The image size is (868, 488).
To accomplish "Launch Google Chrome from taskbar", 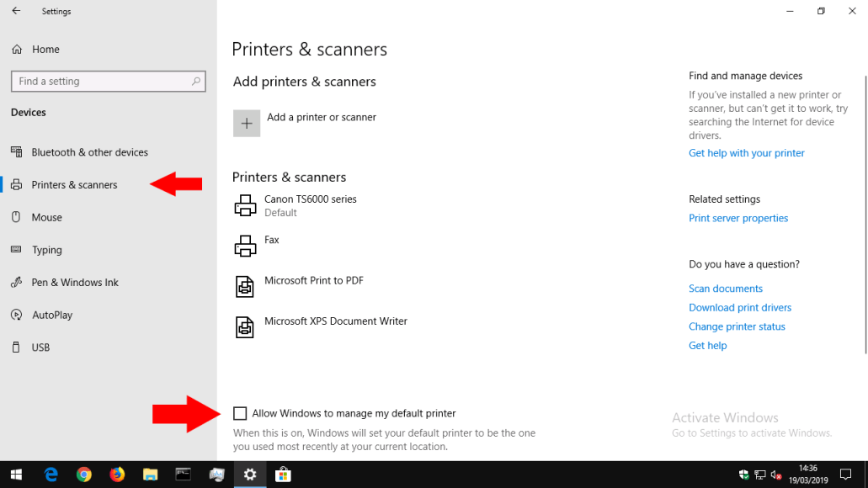I will pos(84,475).
